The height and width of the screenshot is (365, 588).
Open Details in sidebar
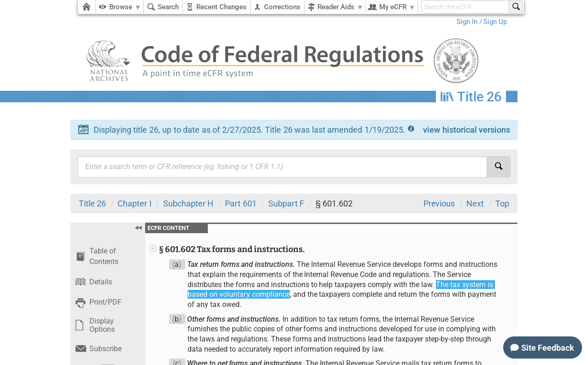pos(94,282)
